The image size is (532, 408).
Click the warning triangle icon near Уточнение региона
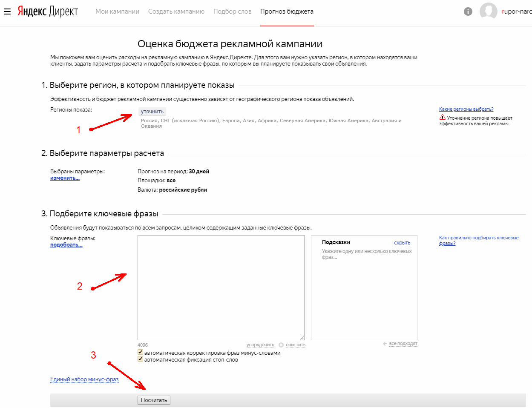(443, 118)
